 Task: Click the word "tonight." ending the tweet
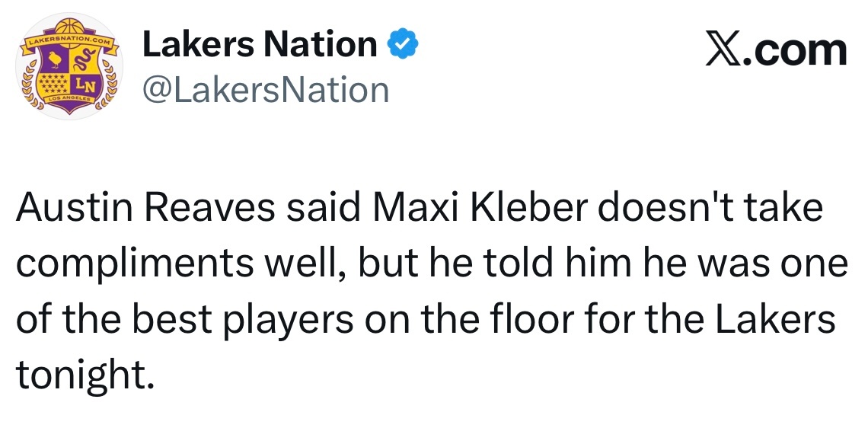coord(84,376)
